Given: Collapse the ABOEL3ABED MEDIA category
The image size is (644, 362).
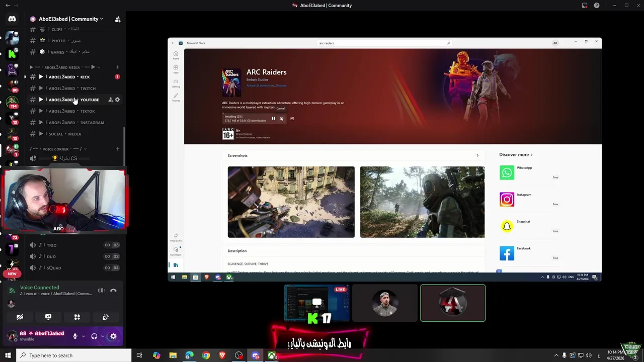Looking at the screenshot, I should (x=64, y=67).
